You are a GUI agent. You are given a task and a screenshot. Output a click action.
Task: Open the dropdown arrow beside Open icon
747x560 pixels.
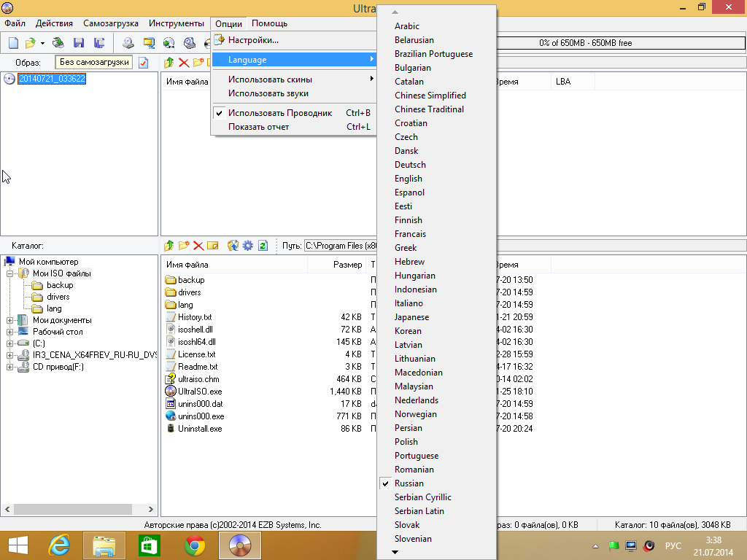click(42, 43)
